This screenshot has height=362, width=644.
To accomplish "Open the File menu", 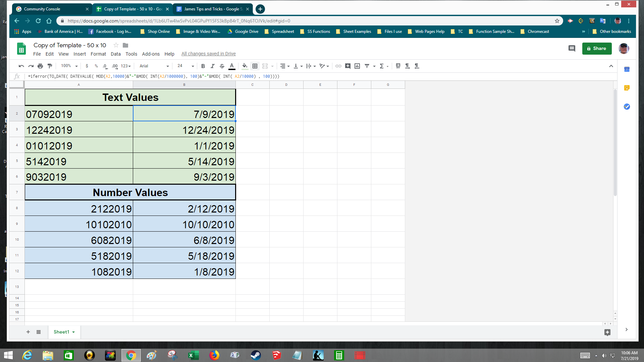I will pyautogui.click(x=37, y=54).
